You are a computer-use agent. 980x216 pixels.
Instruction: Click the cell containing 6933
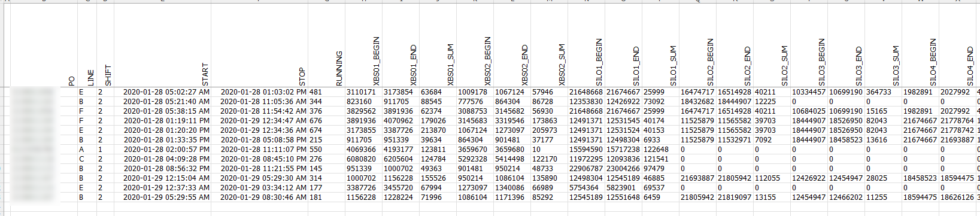(x=661, y=140)
